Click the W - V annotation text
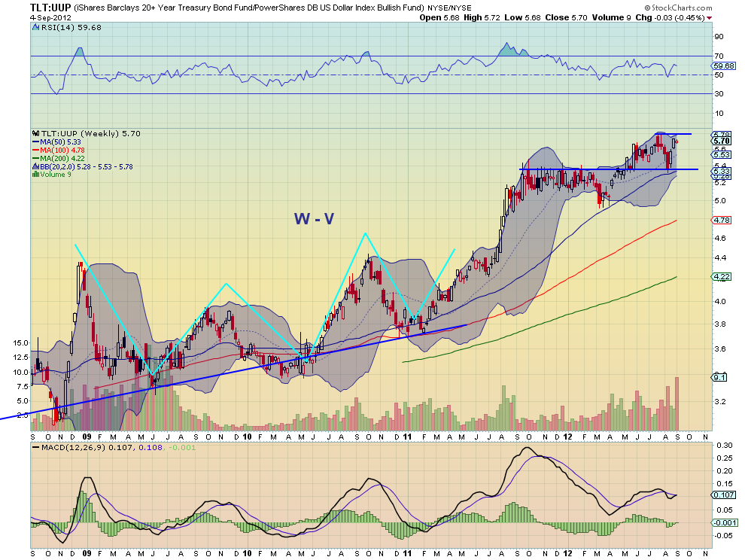745x560 pixels. (x=314, y=219)
